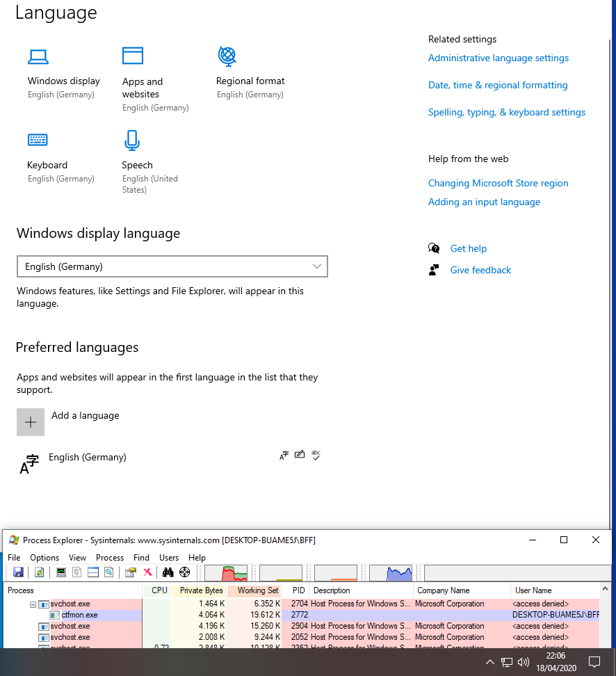Sort by Private Bytes column header

tap(198, 590)
